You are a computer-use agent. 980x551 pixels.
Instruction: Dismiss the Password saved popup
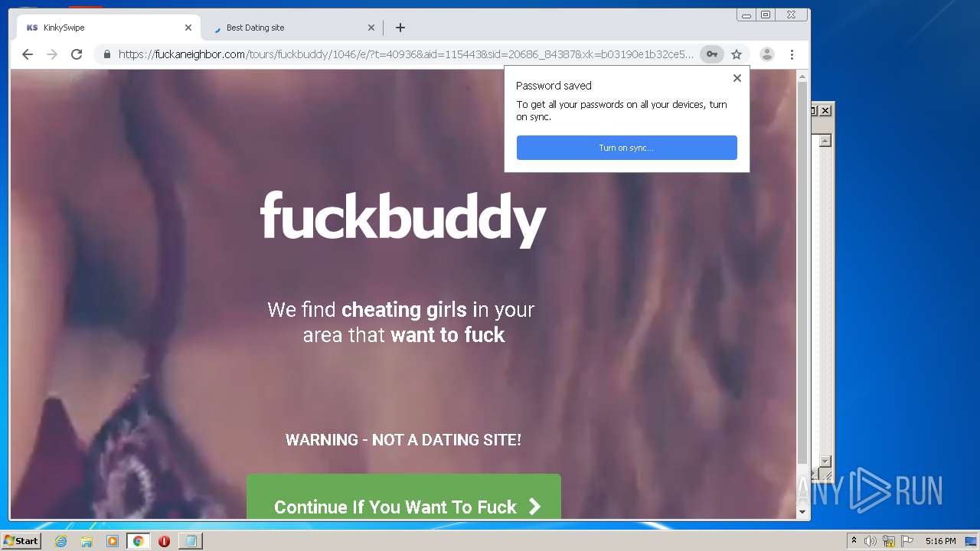pyautogui.click(x=737, y=78)
